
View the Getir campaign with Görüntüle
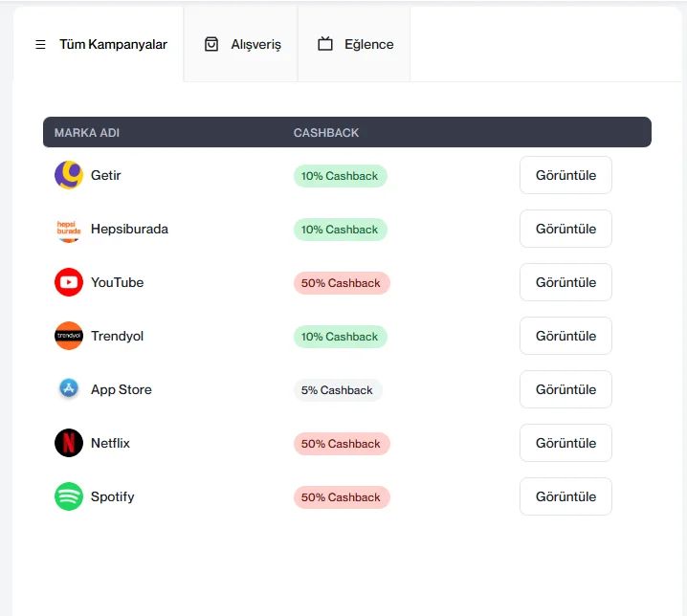pyautogui.click(x=565, y=175)
